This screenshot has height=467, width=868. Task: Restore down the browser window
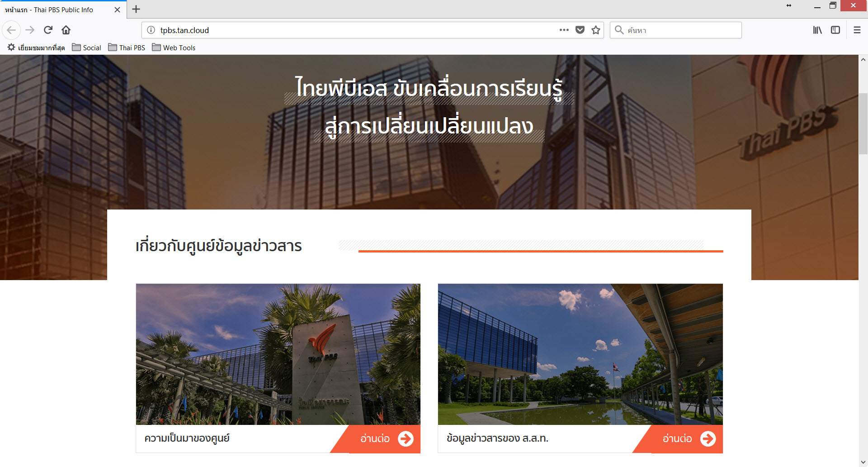coord(833,5)
